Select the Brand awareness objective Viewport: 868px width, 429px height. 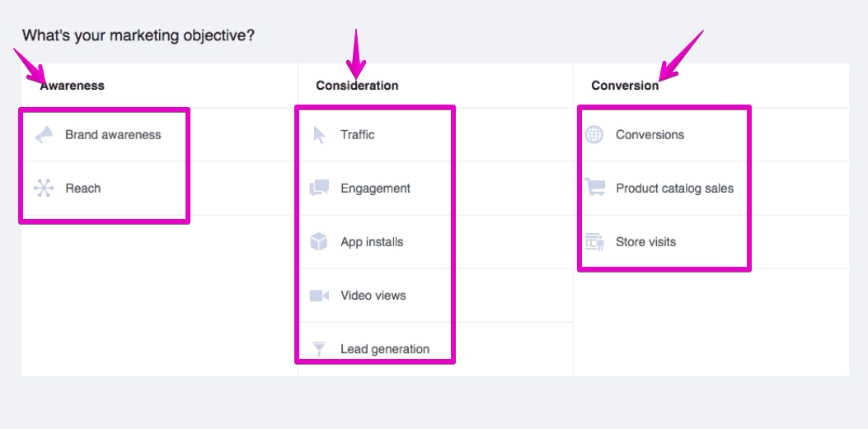pos(113,135)
